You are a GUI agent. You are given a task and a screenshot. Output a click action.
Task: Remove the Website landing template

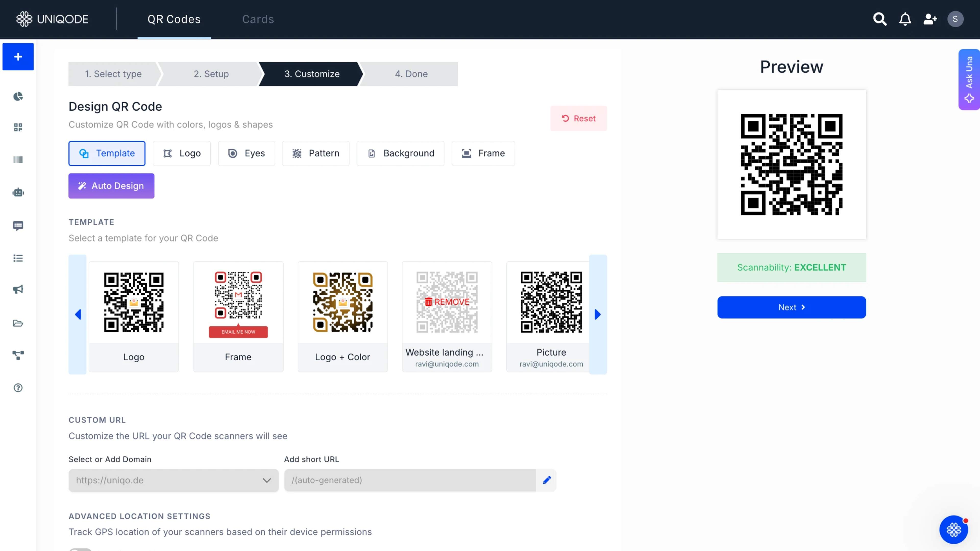(x=447, y=302)
